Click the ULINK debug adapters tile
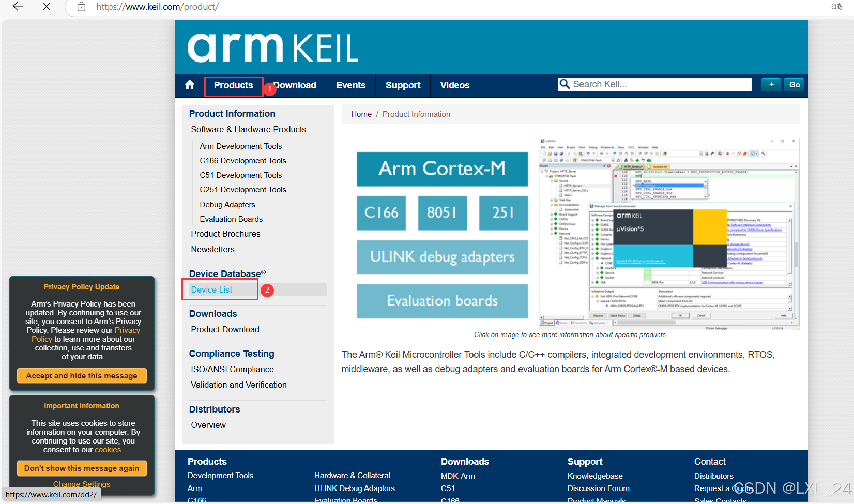Viewport: 854px width, 504px height. (x=443, y=257)
